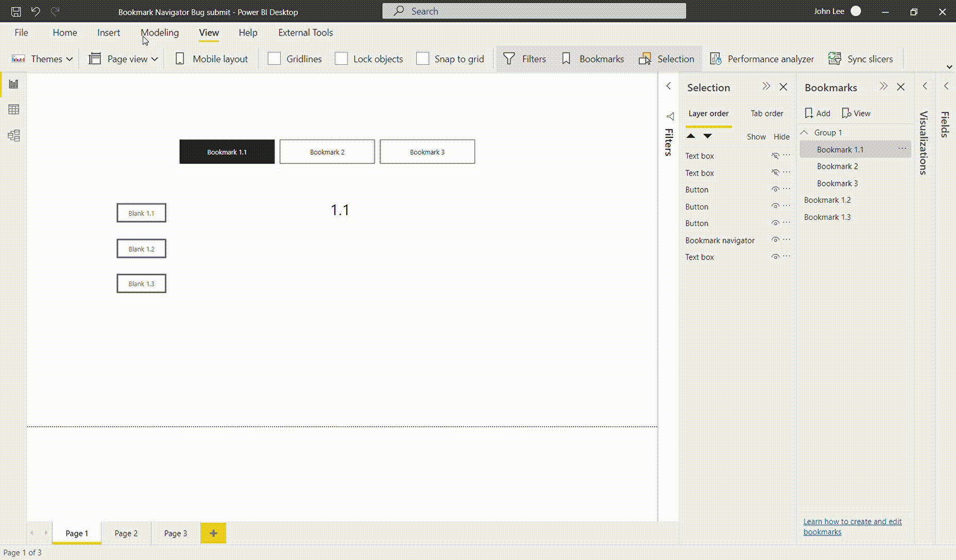Switch to Tab order in Selection pane
The image size is (956, 560).
(766, 113)
